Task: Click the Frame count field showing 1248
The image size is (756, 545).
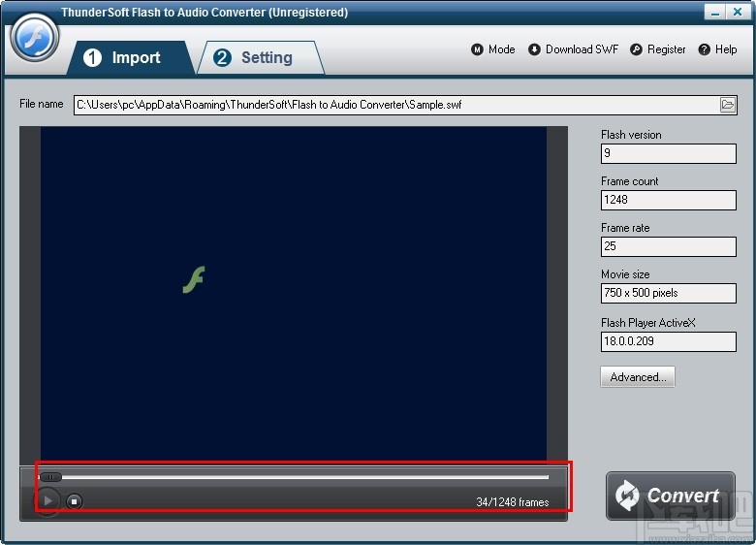Action: click(668, 200)
